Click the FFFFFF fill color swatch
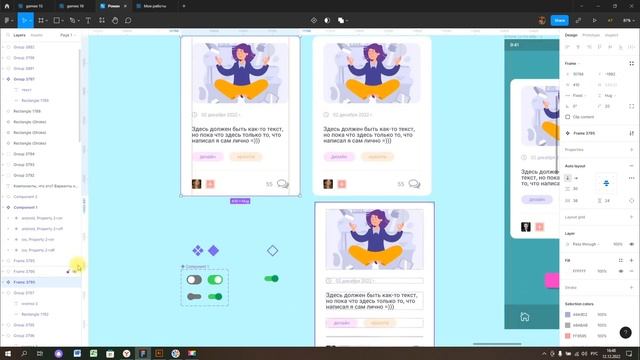Image resolution: width=640 pixels, height=360 pixels. (567, 271)
